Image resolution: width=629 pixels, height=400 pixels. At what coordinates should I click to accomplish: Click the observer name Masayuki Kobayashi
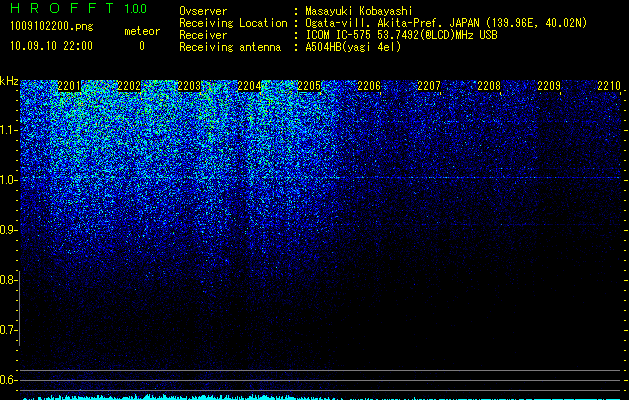(359, 11)
